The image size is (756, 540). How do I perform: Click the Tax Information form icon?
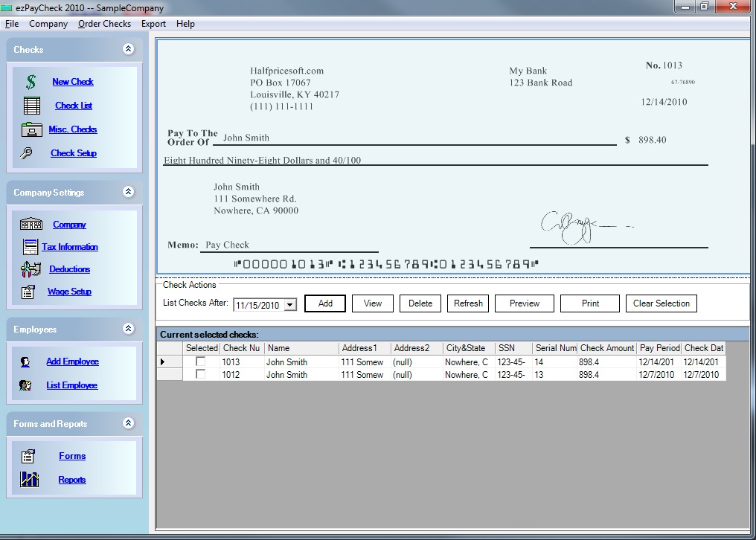point(31,247)
